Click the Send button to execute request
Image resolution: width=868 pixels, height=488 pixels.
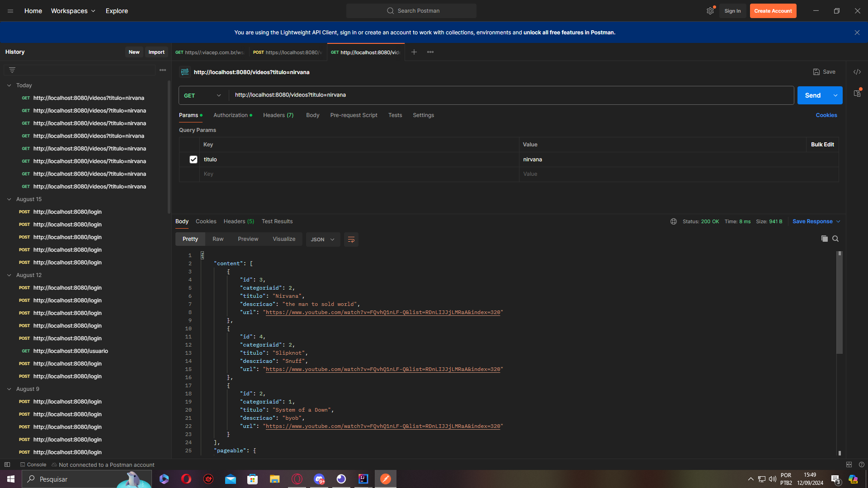(x=813, y=95)
